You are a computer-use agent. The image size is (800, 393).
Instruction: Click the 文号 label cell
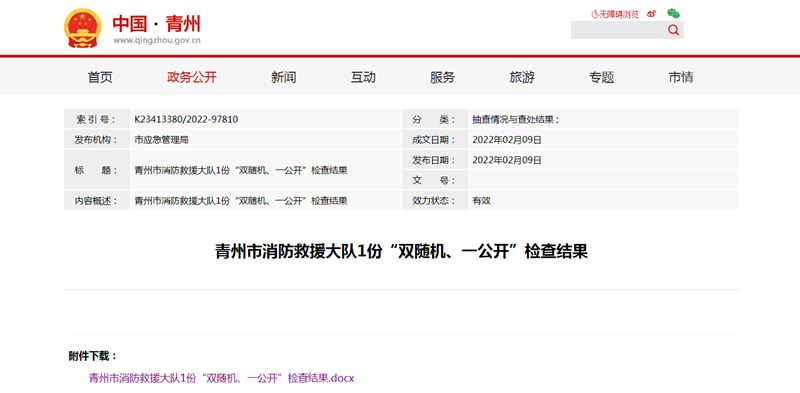435,180
